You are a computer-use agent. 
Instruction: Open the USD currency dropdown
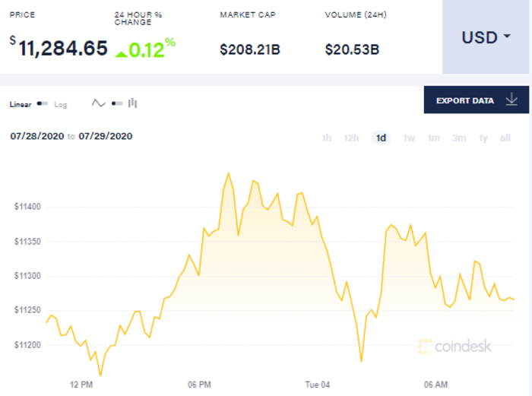(x=486, y=37)
